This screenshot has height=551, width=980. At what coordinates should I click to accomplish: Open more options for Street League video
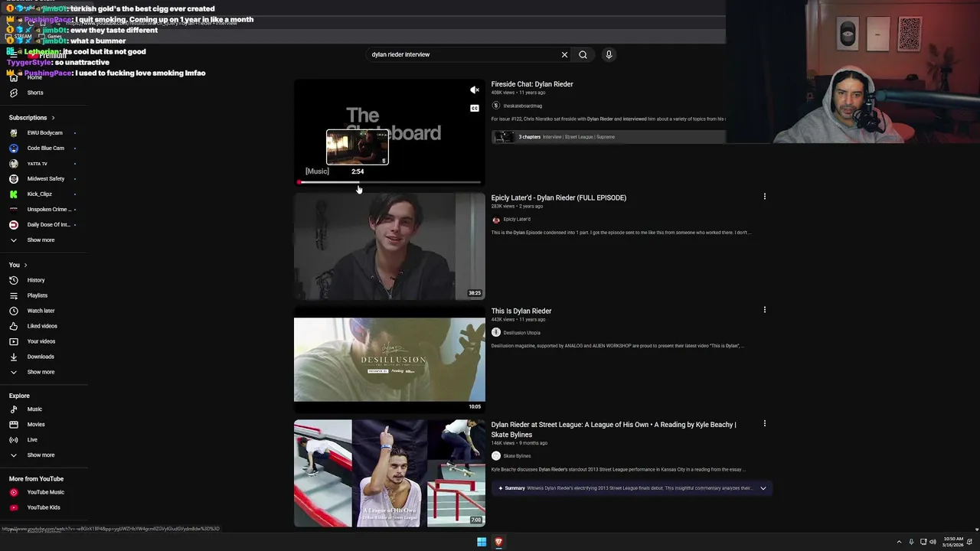click(764, 423)
